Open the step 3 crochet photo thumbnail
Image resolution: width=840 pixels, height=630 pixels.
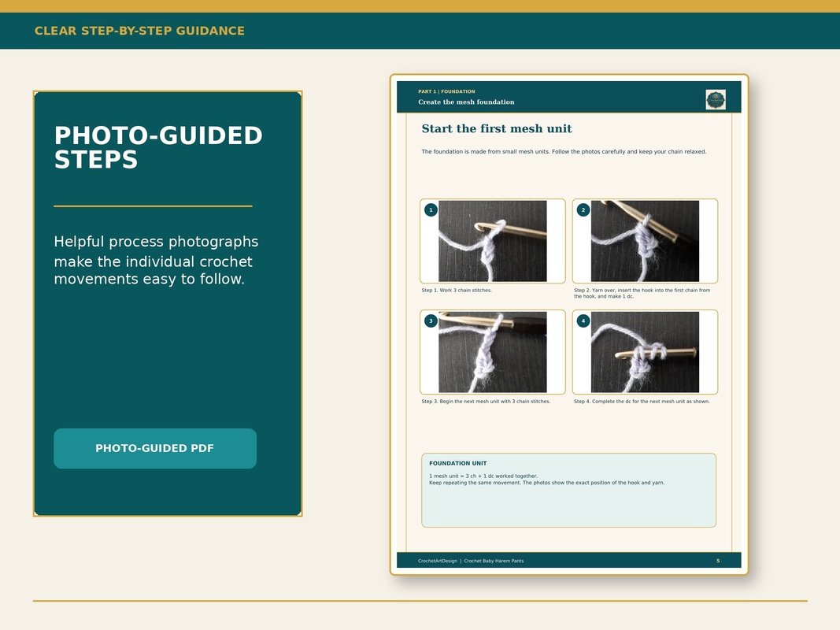492,352
